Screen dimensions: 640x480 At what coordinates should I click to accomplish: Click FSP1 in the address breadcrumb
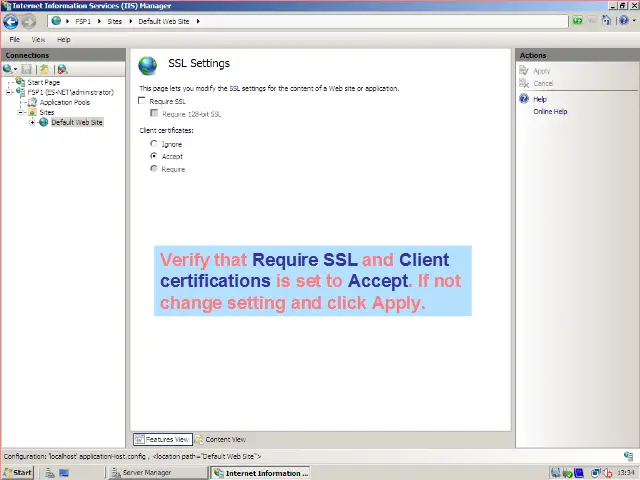point(83,21)
